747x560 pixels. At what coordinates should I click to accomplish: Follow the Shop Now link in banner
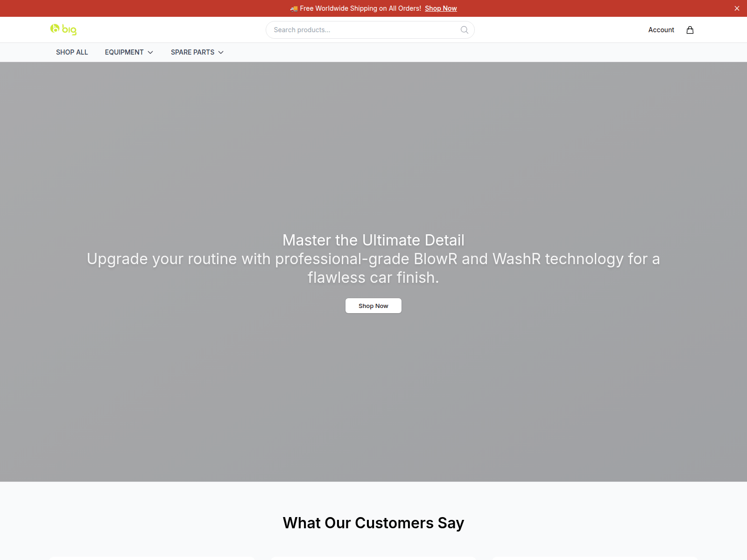441,8
